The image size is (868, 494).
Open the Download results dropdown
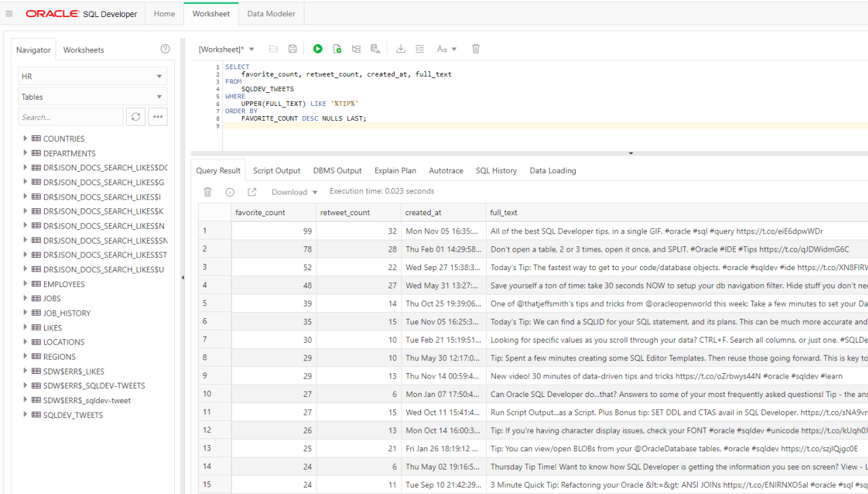pos(294,192)
